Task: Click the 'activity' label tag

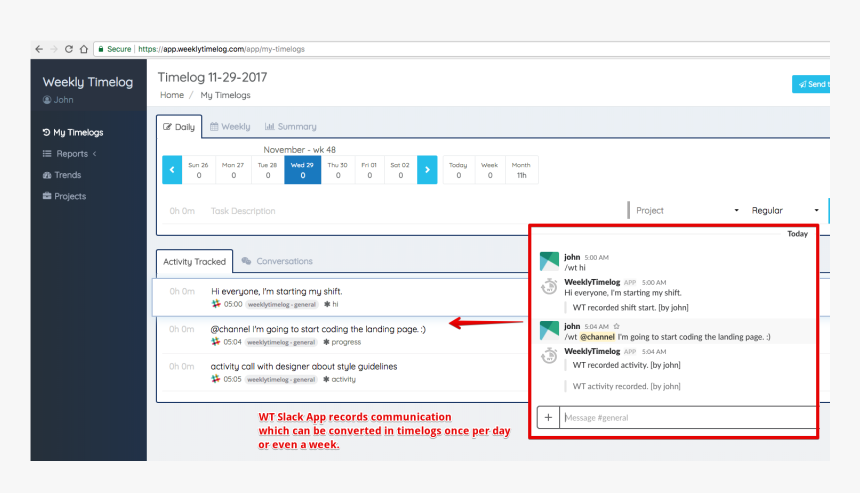Action: (340, 379)
